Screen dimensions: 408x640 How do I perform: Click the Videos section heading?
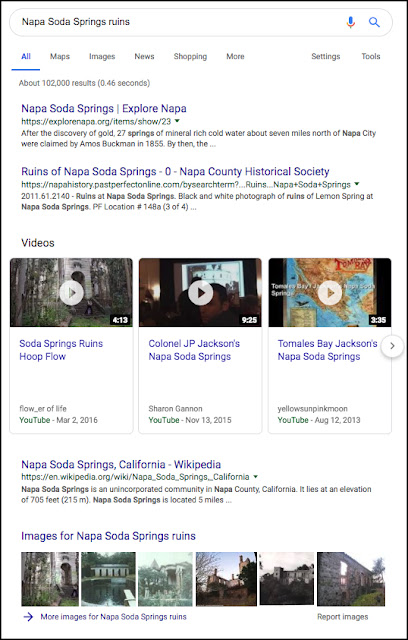[x=38, y=243]
